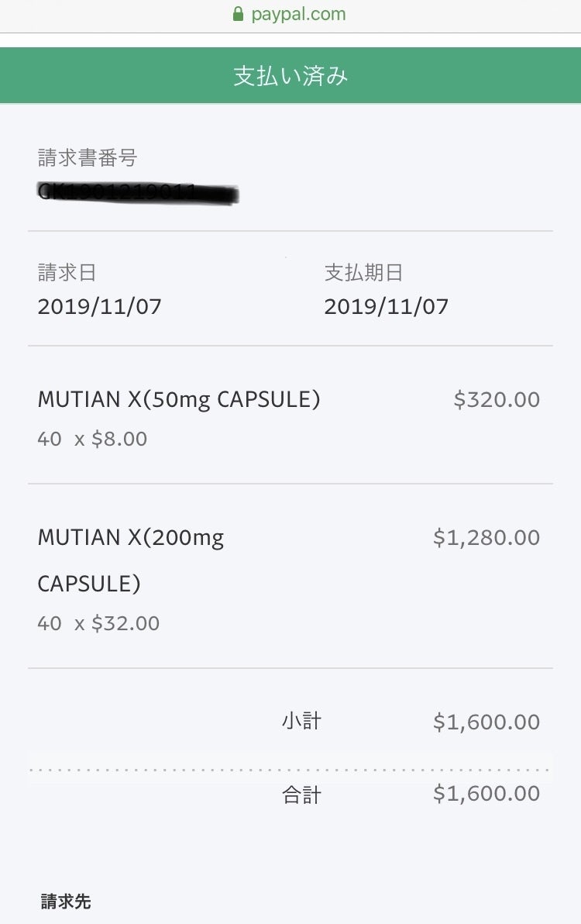Image resolution: width=581 pixels, height=924 pixels.
Task: Tap the paypal.com address text
Action: coord(298,14)
